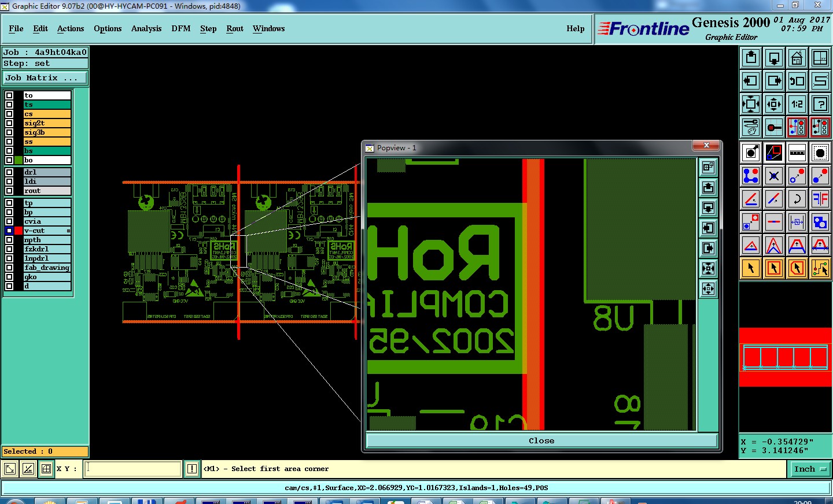Screen dimensions: 833x504
Task: Click the Step menu
Action: 208,28
